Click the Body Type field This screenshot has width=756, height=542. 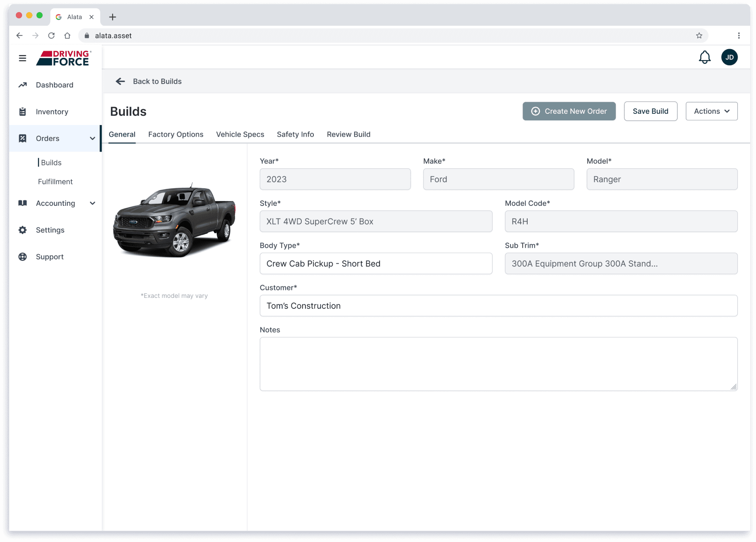tap(376, 263)
